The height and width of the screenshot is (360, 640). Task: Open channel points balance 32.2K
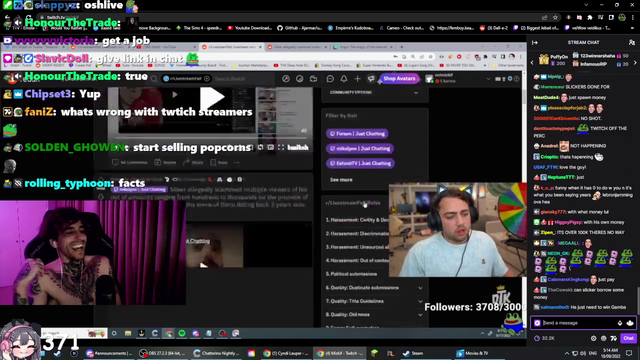[544, 338]
